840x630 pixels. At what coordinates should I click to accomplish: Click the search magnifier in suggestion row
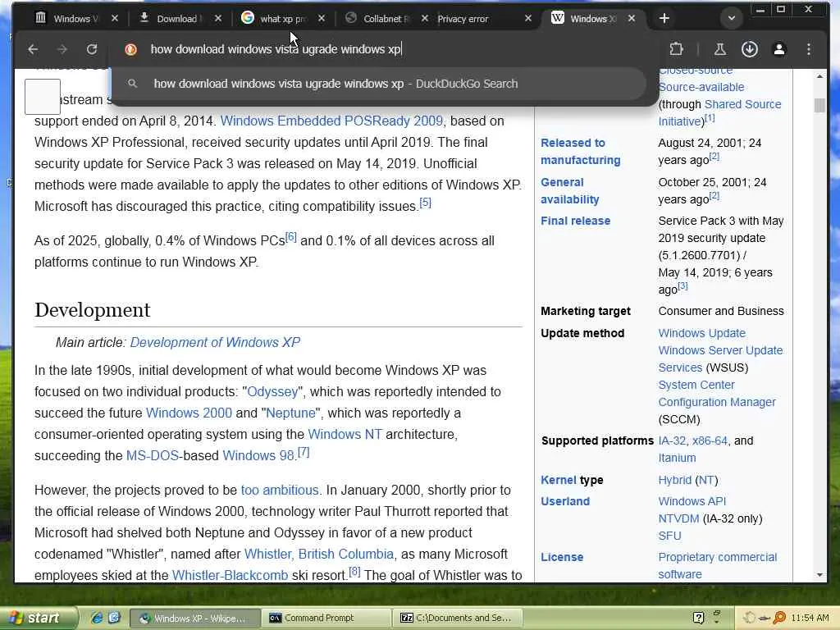pos(132,84)
